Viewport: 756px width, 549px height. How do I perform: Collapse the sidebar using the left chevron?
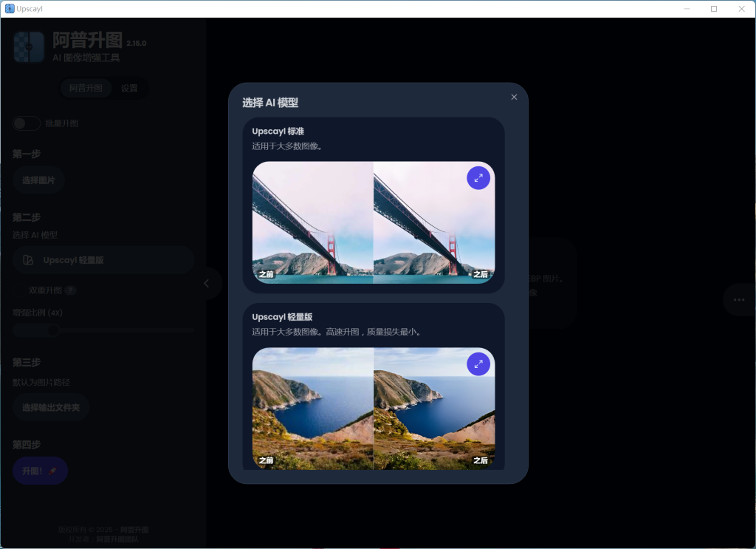click(x=207, y=283)
